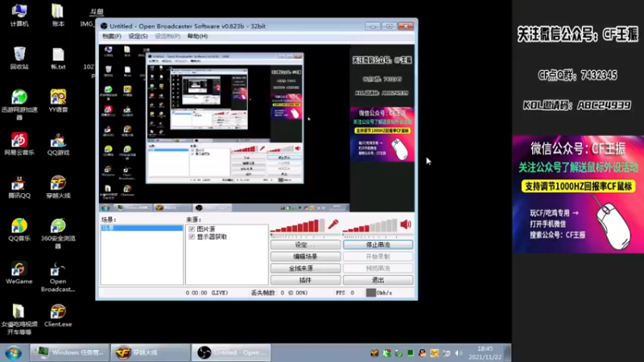Launch 网易云音乐 desktop shortcut
This screenshot has width=644, height=362.
click(19, 144)
